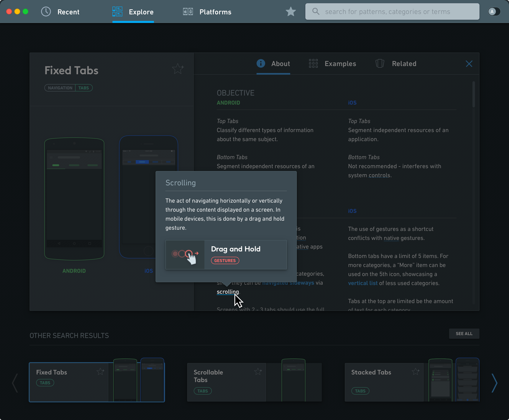Click the NAVIGATION tag
Image resolution: width=509 pixels, height=420 pixels.
tap(60, 88)
